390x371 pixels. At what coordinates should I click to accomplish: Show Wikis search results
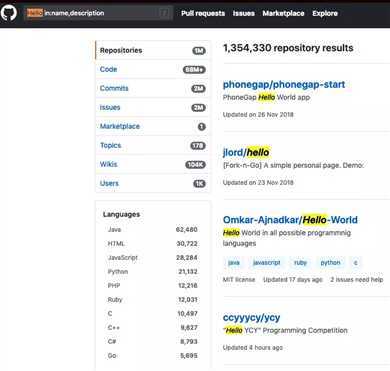pyautogui.click(x=153, y=164)
